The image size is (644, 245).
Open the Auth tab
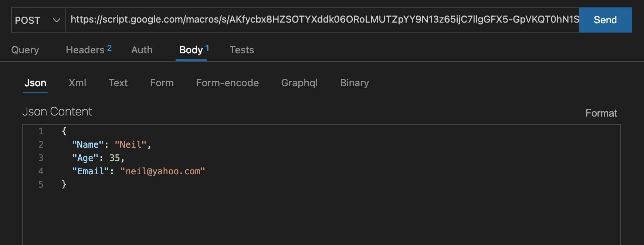tap(142, 50)
